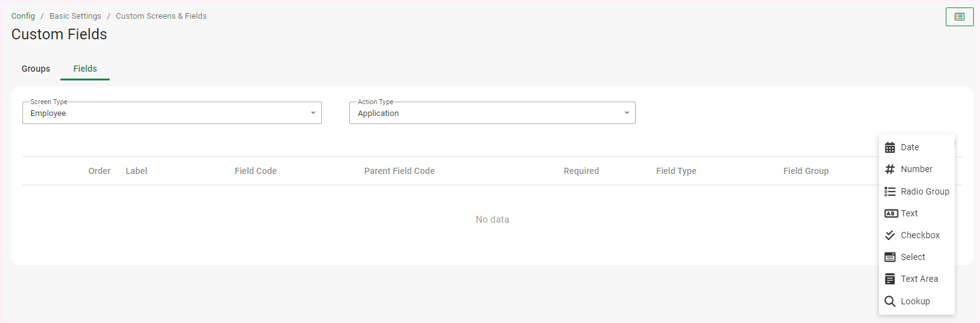
Task: Click the Field Type column header
Action: 676,171
